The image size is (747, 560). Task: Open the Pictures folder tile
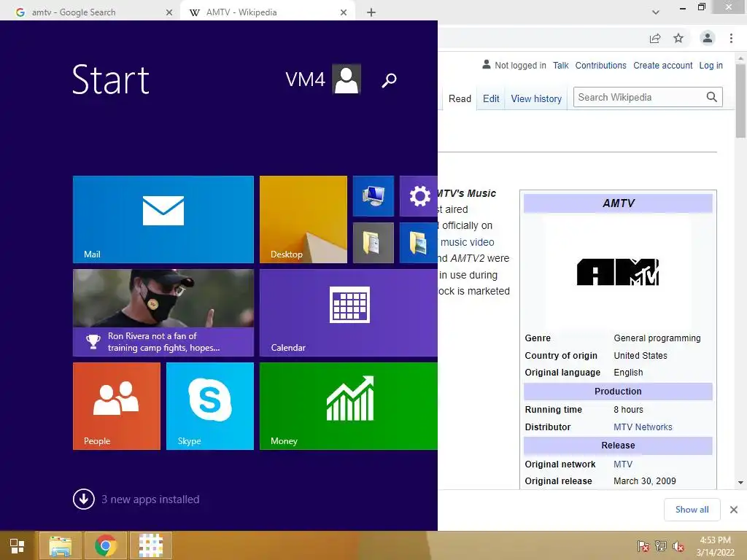point(419,242)
